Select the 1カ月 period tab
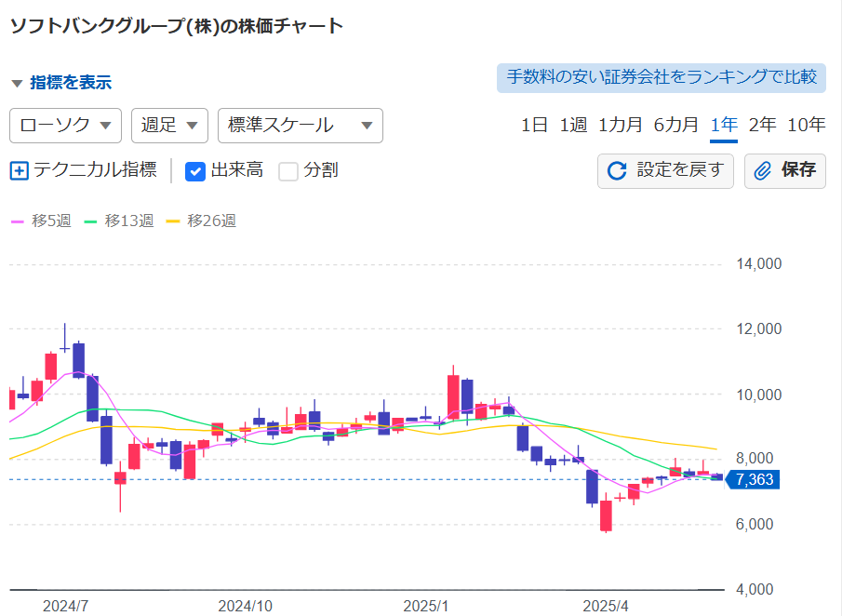The height and width of the screenshot is (616, 842). point(621,125)
